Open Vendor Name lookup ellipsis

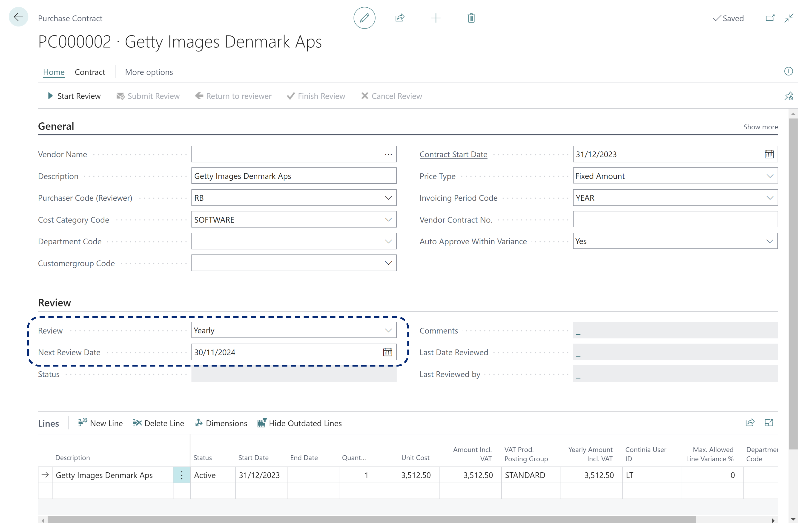pos(388,154)
